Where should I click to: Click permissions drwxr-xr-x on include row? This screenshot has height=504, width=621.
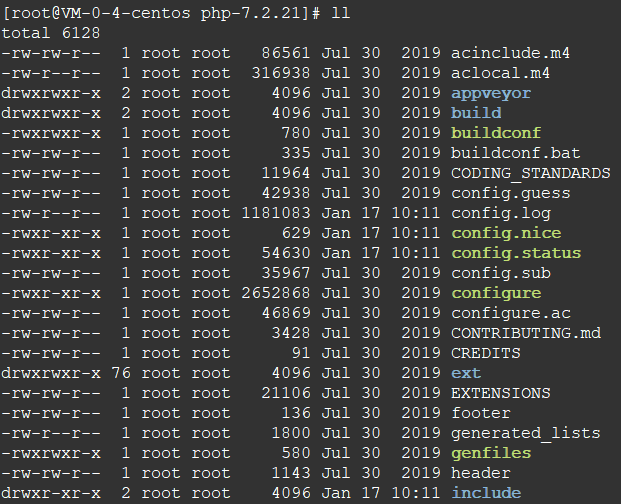pos(51,493)
